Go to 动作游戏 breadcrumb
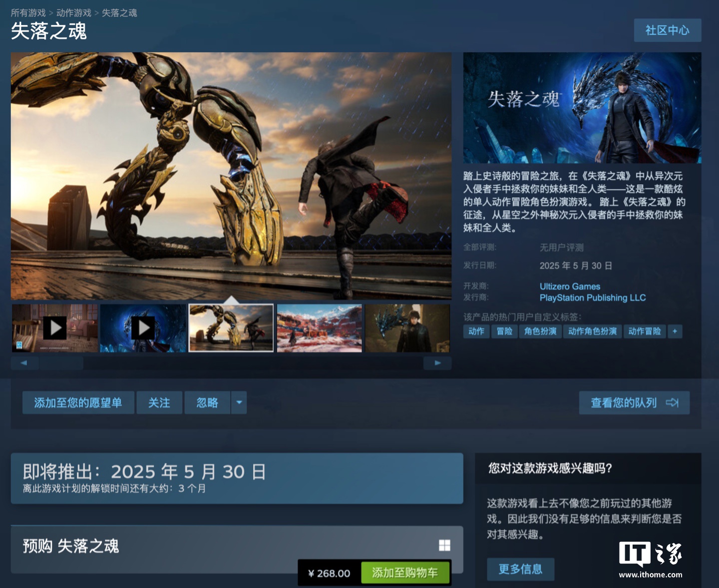The width and height of the screenshot is (719, 588). [74, 13]
